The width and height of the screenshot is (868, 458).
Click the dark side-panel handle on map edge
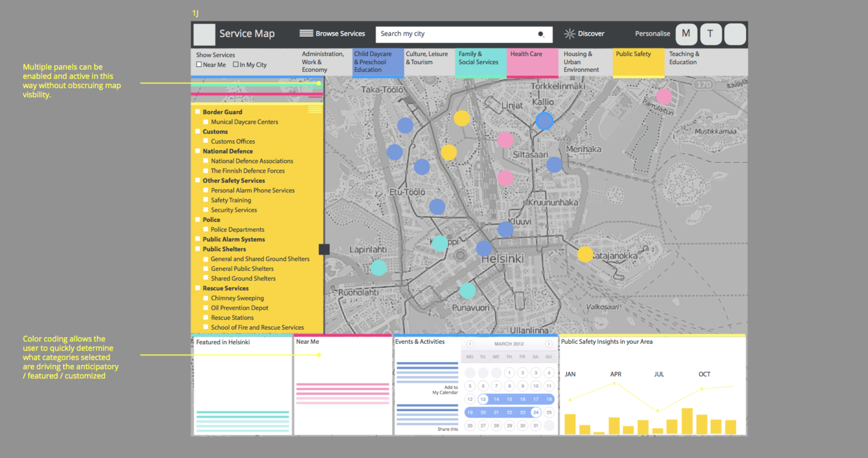(x=324, y=249)
